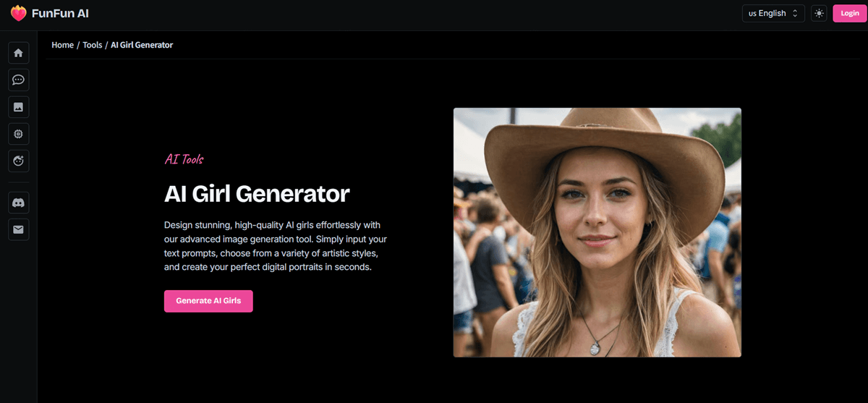
Task: Click the AI Girl Generator heading
Action: tap(257, 193)
